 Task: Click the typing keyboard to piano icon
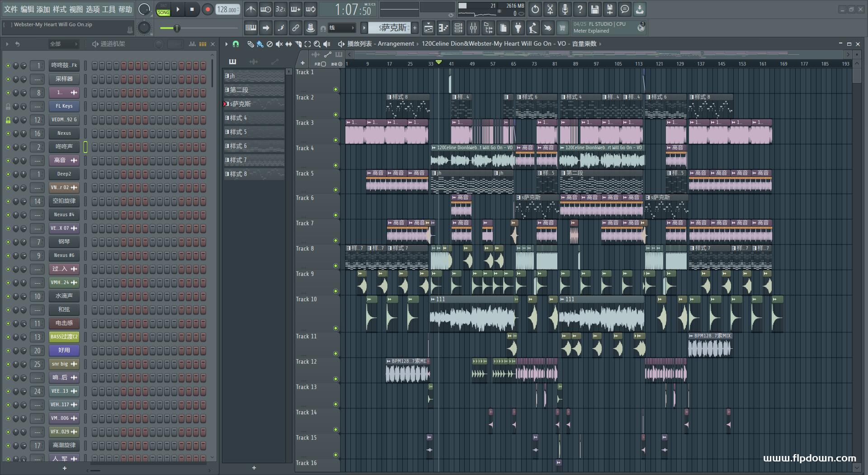(250, 28)
